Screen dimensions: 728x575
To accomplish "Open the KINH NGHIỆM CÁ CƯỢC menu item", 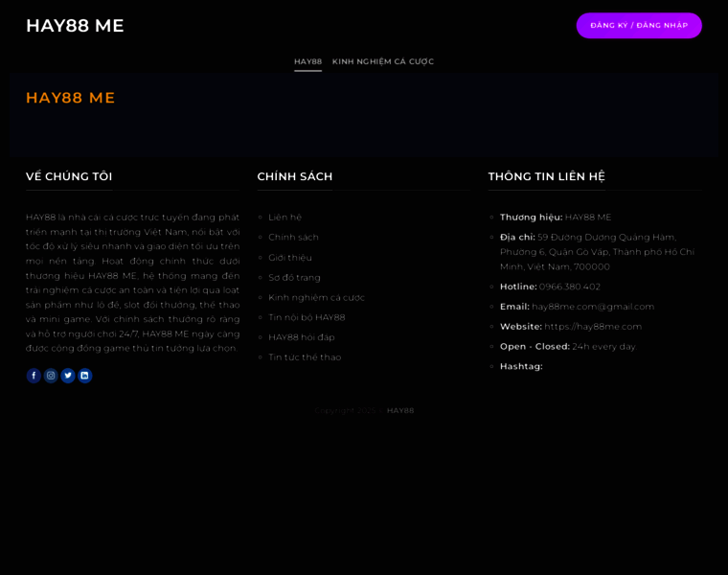I will point(383,61).
